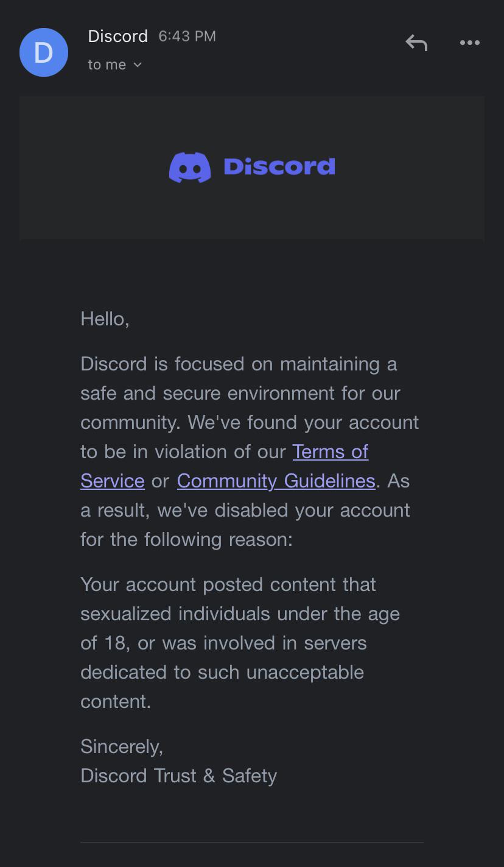Click the Discord wordmark in the banner

point(279,167)
